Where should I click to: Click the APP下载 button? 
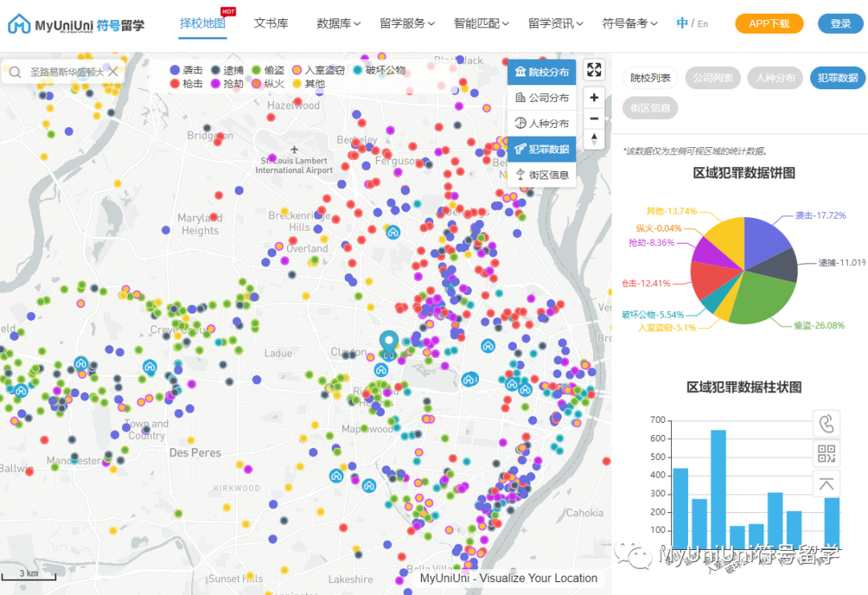coord(769,24)
